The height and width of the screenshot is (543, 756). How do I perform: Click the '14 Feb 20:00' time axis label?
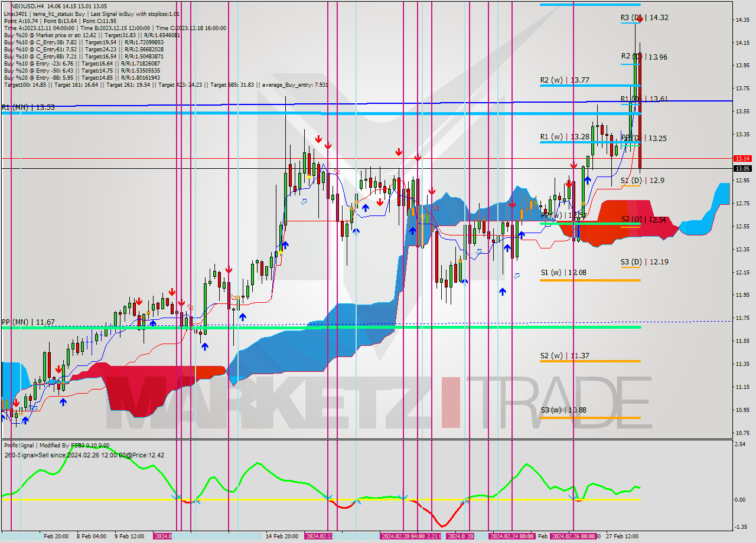click(x=281, y=537)
